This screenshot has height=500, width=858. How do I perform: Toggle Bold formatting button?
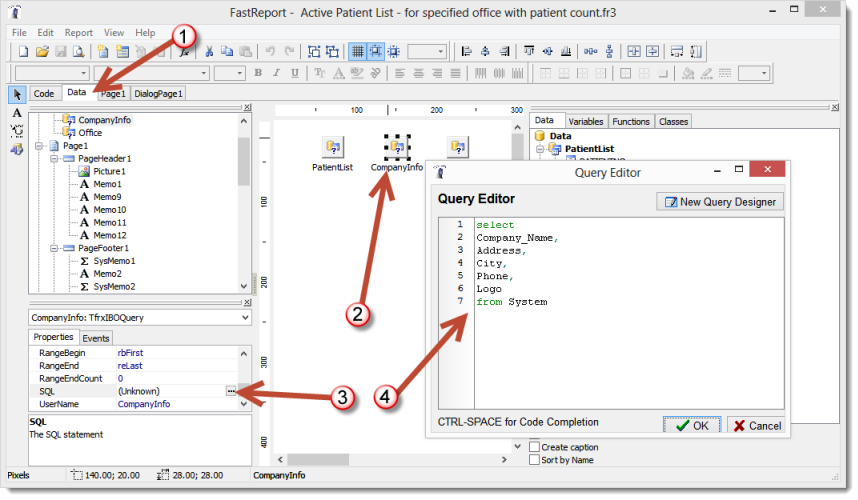[258, 73]
